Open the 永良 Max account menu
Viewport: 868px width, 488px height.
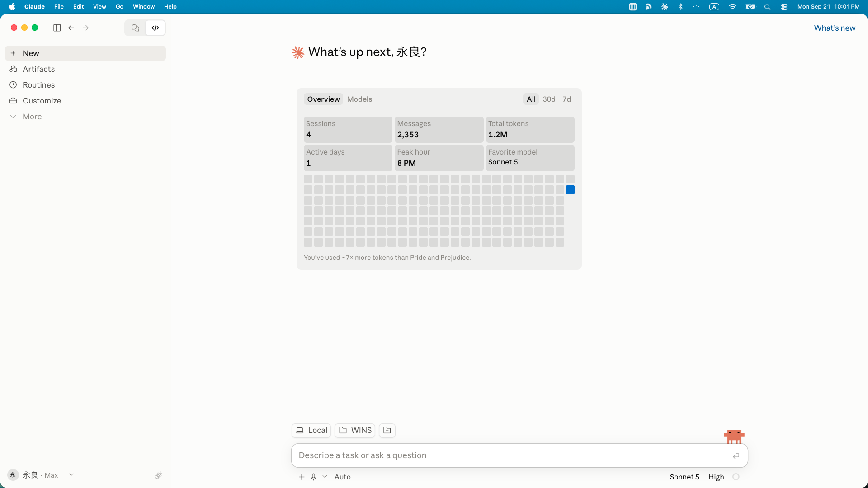click(x=41, y=475)
